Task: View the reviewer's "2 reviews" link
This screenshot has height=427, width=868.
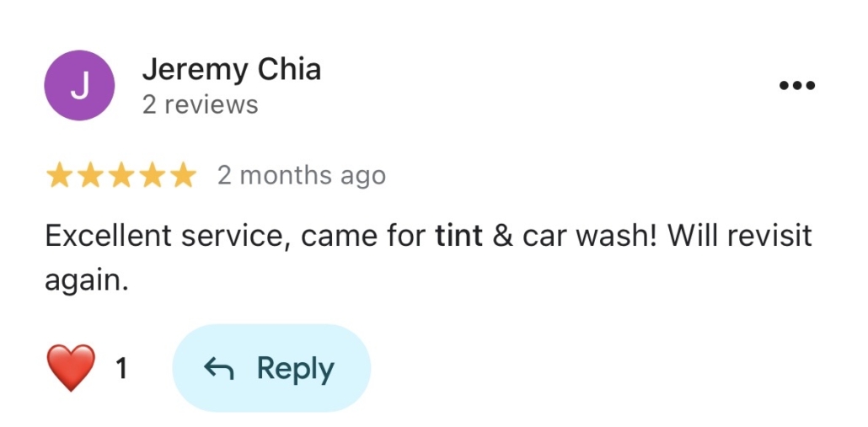Action: [201, 105]
